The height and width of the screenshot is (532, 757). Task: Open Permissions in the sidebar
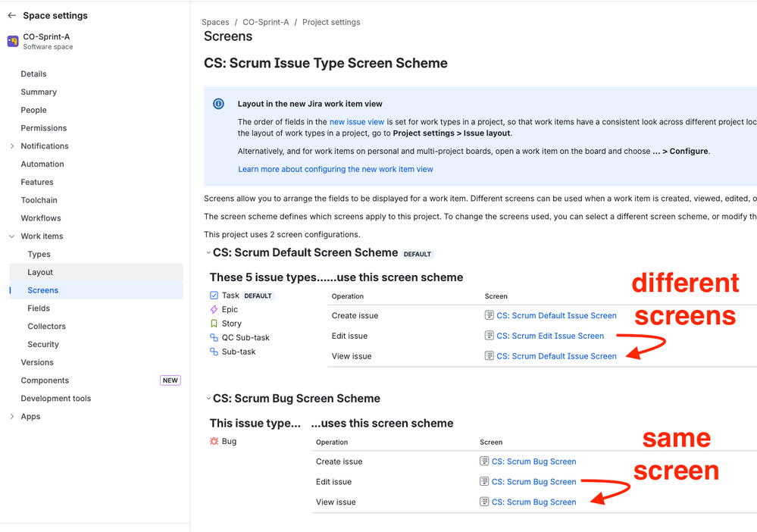(43, 128)
